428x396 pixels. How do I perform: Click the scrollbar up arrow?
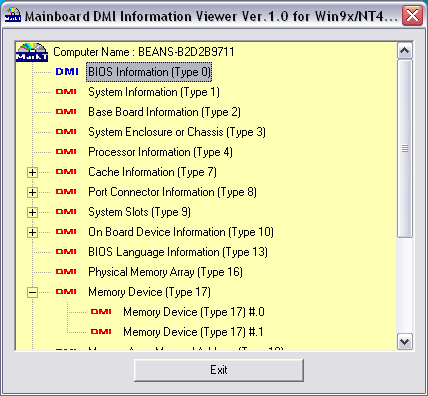pos(405,51)
